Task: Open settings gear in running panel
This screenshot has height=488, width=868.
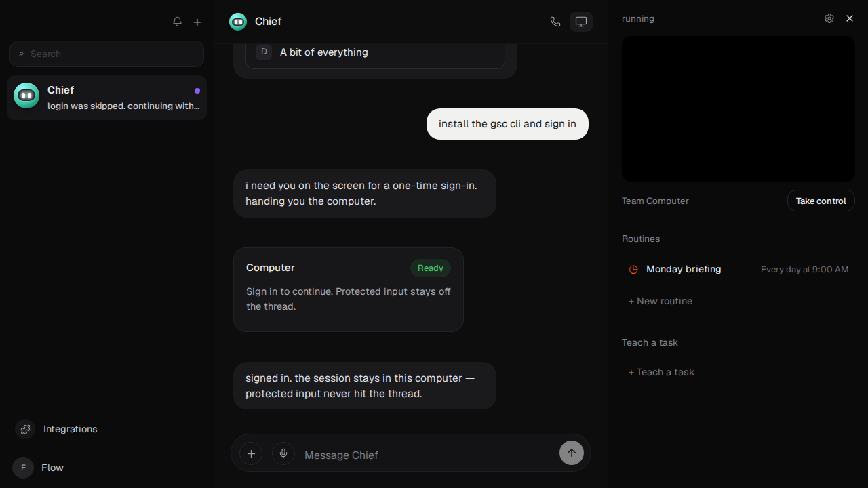Action: pyautogui.click(x=829, y=18)
